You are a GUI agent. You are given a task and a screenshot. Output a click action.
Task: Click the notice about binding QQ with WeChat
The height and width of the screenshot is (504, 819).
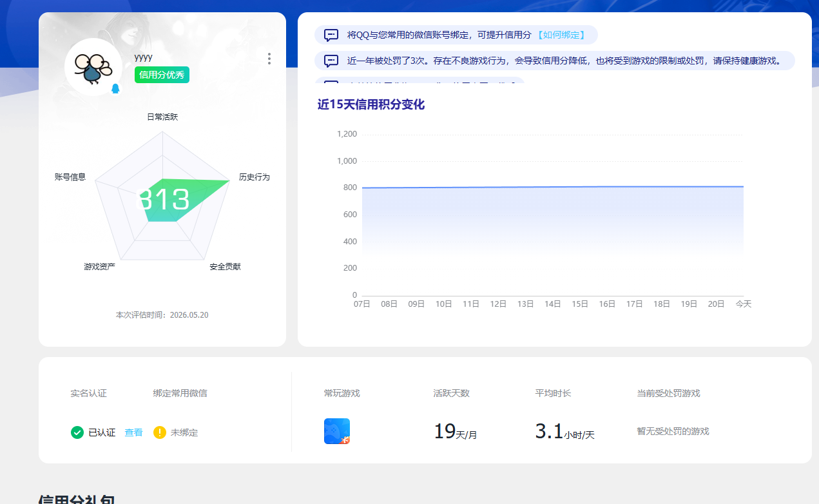(456, 35)
